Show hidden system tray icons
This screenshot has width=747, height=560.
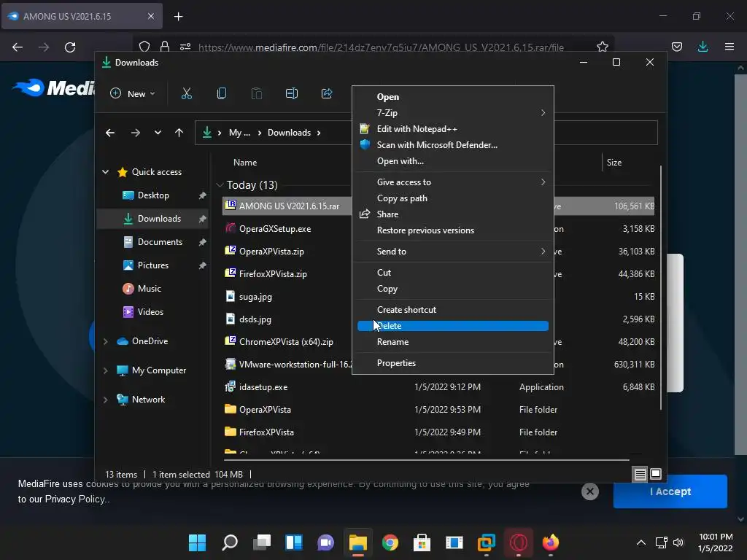pos(641,542)
